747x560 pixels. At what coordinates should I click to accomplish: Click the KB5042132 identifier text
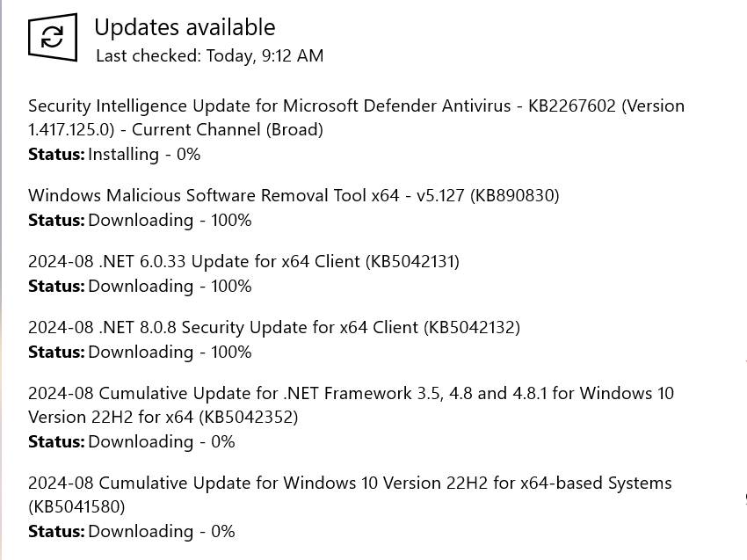(x=474, y=327)
